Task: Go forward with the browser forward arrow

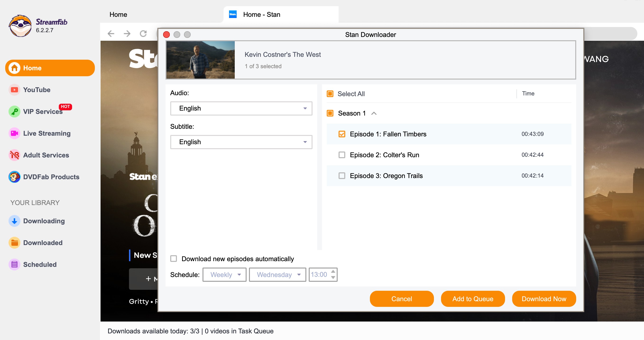Action: click(x=127, y=33)
